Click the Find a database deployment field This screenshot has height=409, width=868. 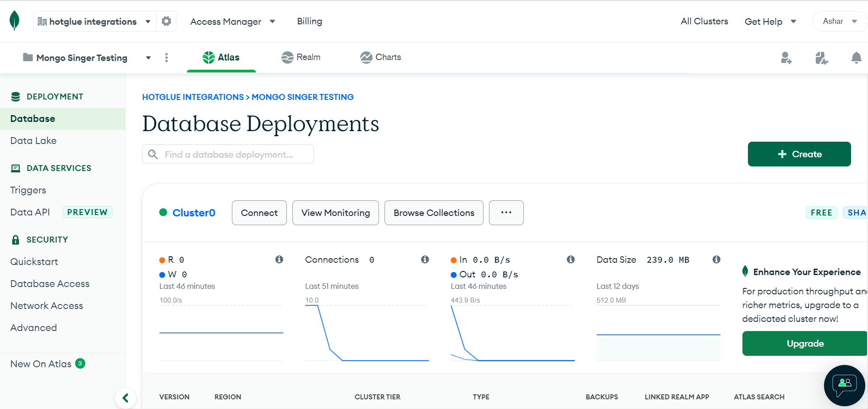pyautogui.click(x=228, y=155)
